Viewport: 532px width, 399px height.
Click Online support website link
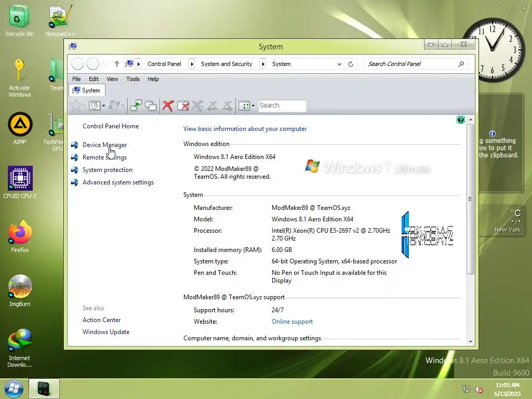click(292, 322)
